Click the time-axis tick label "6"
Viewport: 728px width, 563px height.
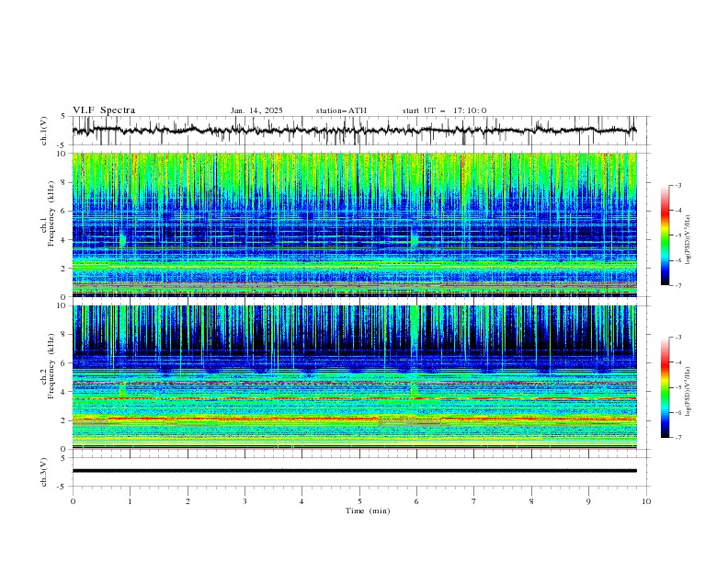point(417,501)
